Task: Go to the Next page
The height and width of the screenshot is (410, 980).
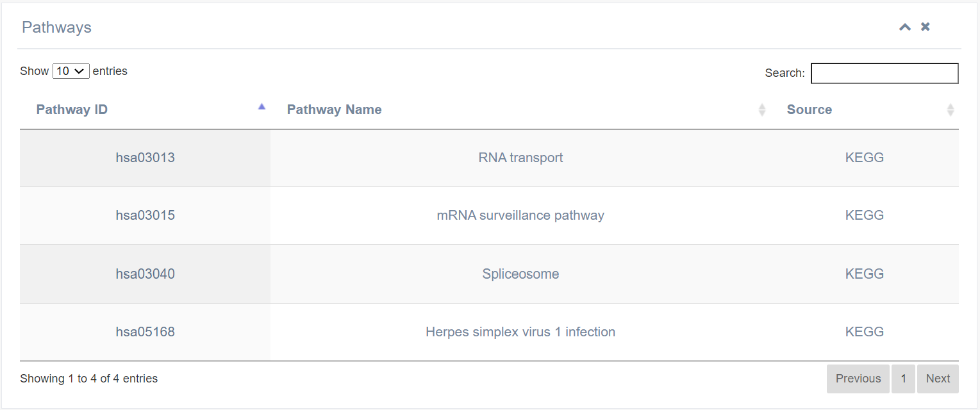Action: 938,379
